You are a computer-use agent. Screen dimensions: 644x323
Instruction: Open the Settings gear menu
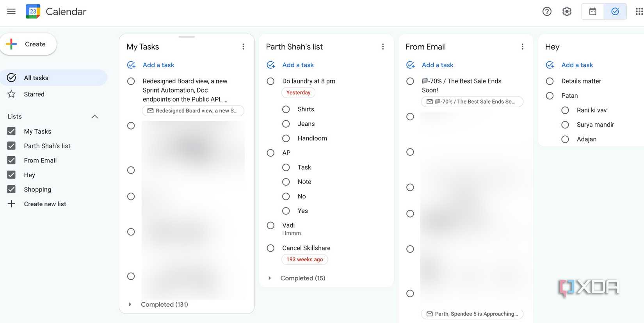(x=567, y=11)
